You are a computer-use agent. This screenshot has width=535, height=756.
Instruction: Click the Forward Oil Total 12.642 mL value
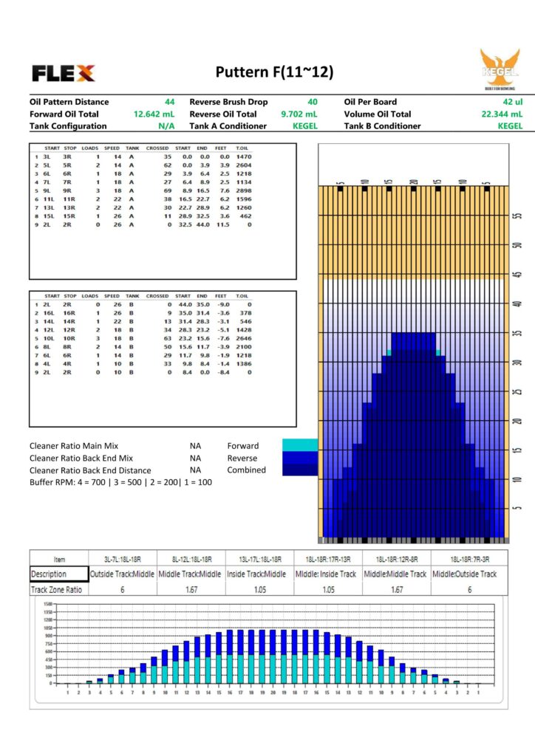[153, 114]
